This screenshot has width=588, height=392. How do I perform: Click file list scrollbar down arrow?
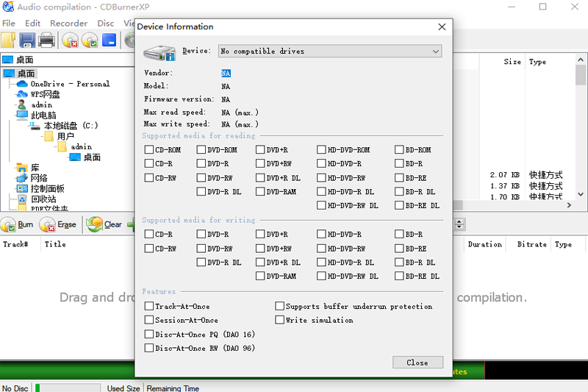tap(581, 194)
